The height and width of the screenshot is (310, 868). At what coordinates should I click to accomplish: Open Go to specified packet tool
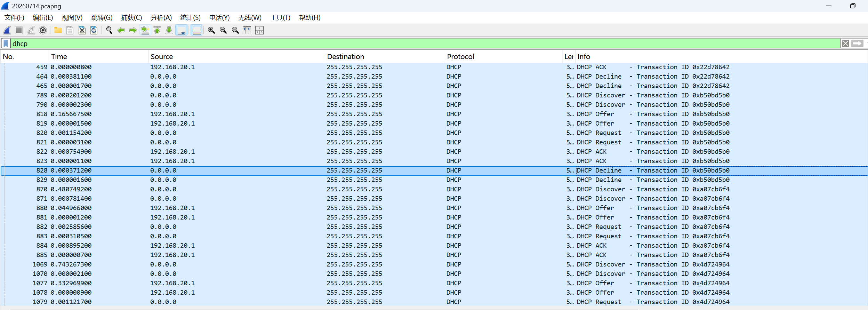tap(145, 31)
